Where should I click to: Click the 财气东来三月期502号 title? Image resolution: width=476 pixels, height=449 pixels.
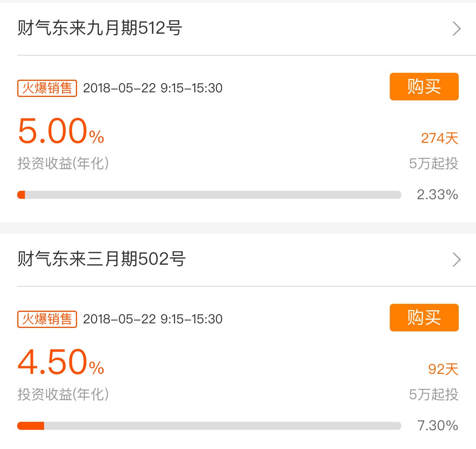pos(102,260)
